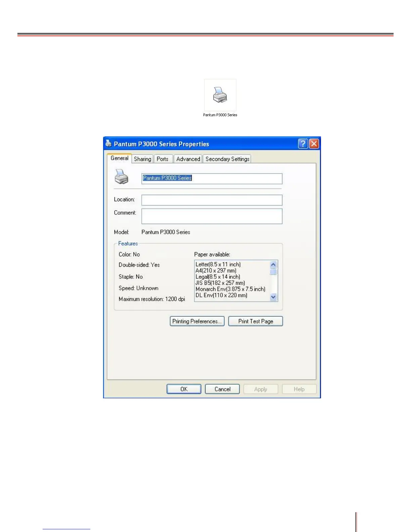Click the greyed Help button

(x=299, y=389)
